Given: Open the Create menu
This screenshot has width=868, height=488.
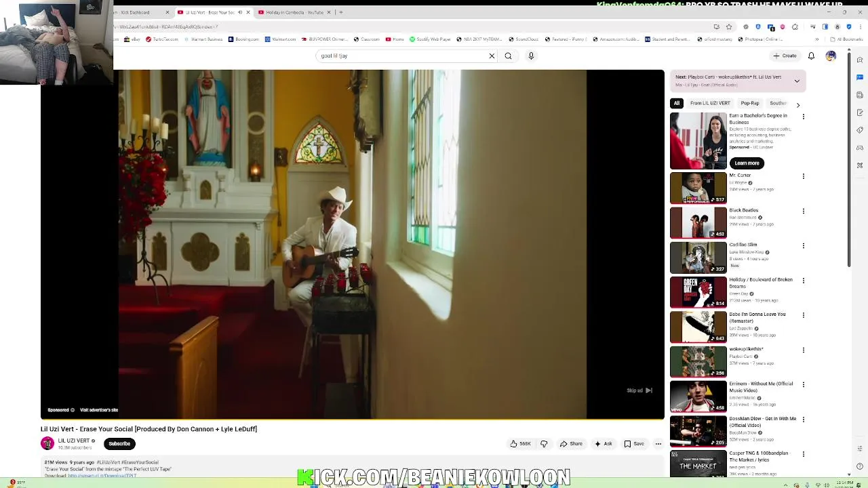Looking at the screenshot, I should [x=785, y=56].
